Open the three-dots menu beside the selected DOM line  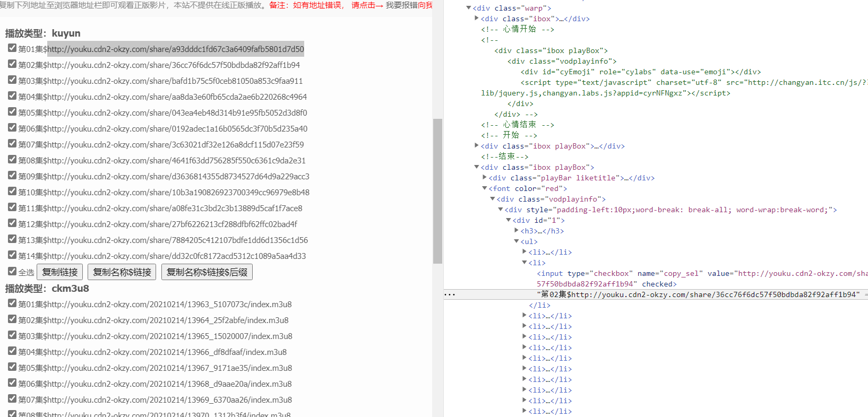tap(450, 294)
